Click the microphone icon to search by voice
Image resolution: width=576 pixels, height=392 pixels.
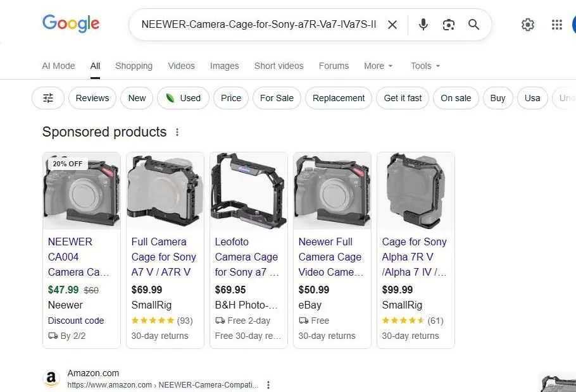click(x=423, y=25)
